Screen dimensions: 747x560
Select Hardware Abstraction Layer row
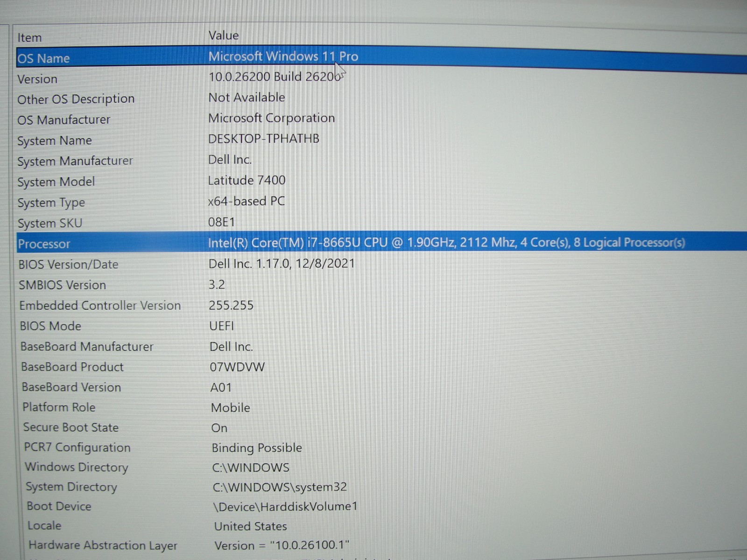click(x=103, y=546)
